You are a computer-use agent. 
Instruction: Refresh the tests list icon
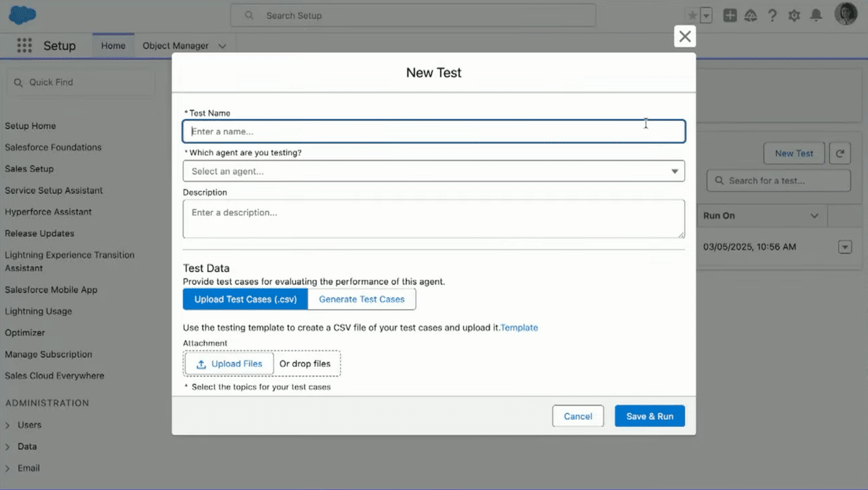839,153
